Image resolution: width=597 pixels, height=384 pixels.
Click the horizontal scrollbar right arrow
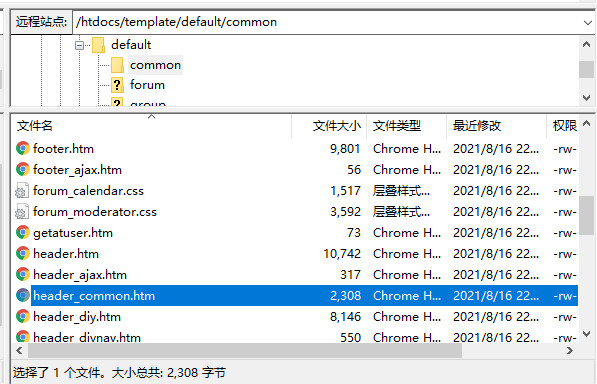tap(570, 351)
